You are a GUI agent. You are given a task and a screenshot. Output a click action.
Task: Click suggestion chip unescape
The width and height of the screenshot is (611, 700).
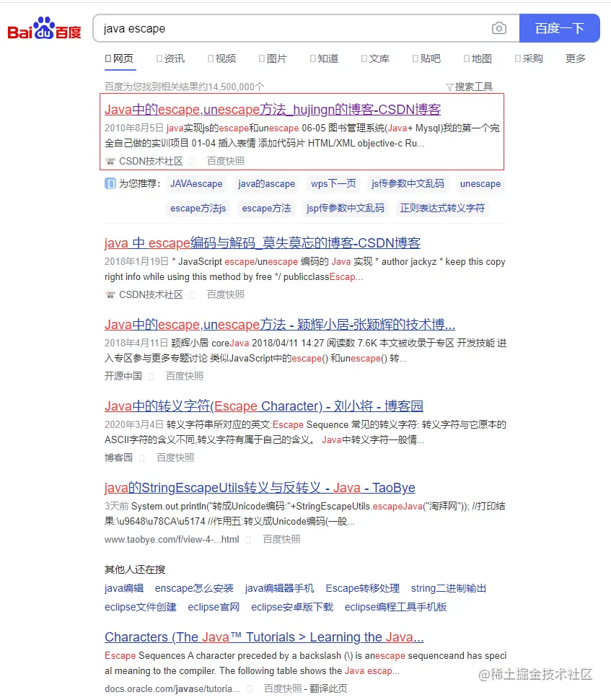(x=480, y=183)
